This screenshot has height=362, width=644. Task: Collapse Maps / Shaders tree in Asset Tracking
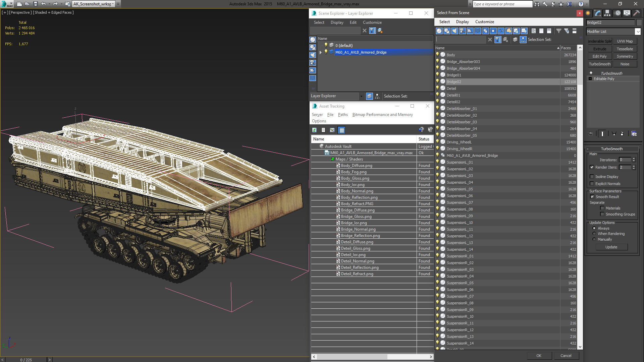tap(332, 159)
